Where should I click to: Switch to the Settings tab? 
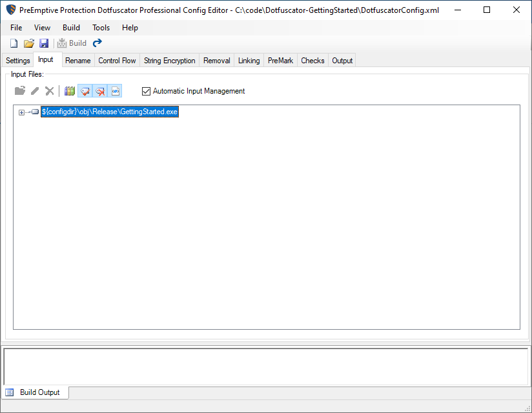(x=18, y=61)
